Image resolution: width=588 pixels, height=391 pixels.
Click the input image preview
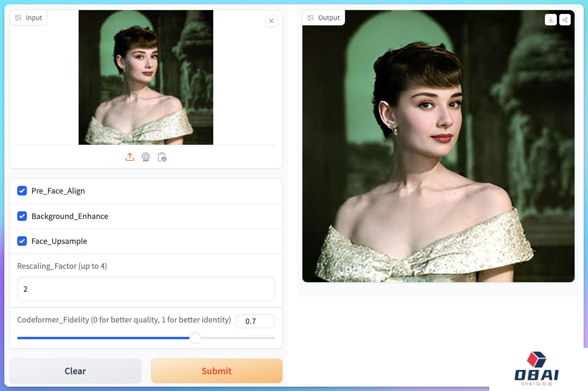pos(146,77)
